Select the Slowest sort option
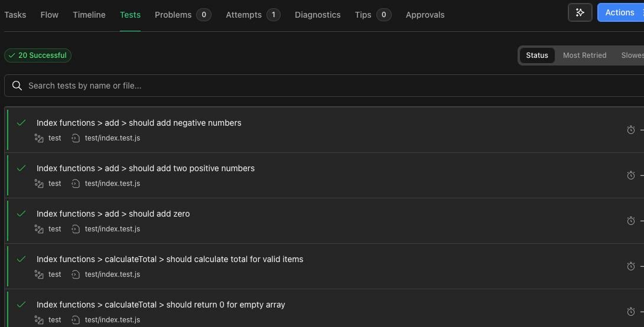The width and height of the screenshot is (644, 327). tap(633, 55)
